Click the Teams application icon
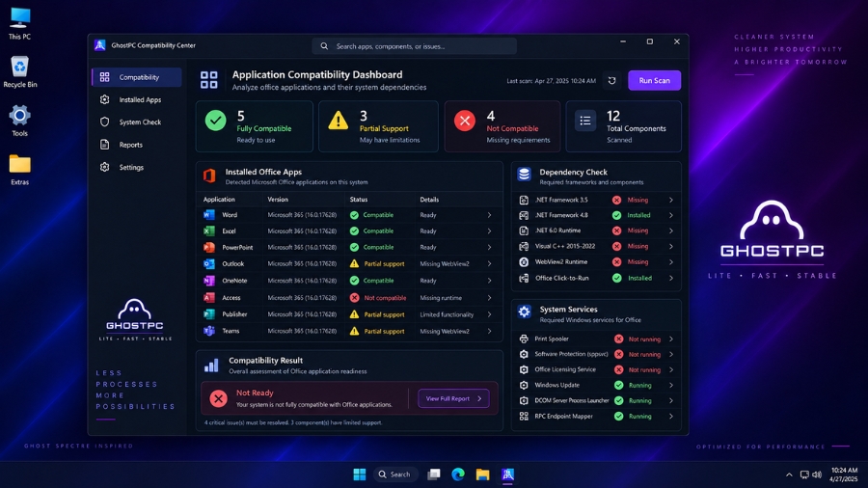 (x=208, y=331)
